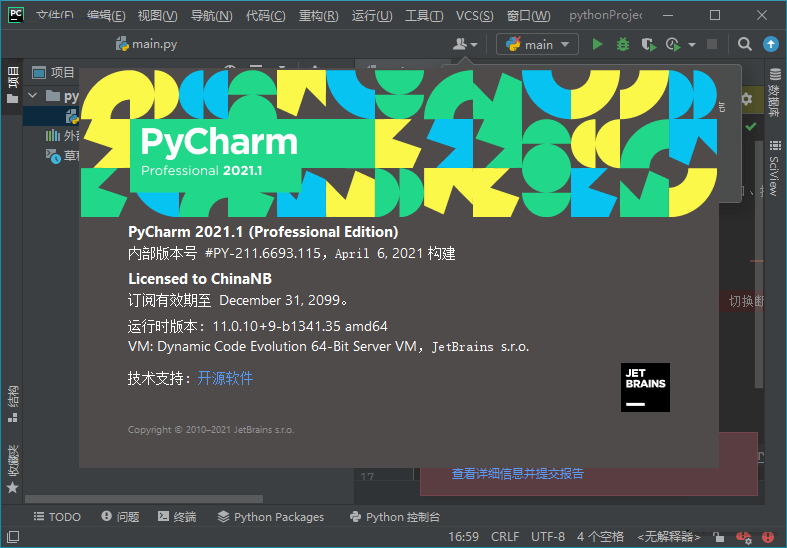Image resolution: width=787 pixels, height=548 pixels.
Task: Open the <无解释器> interpreter selector
Action: point(669,536)
